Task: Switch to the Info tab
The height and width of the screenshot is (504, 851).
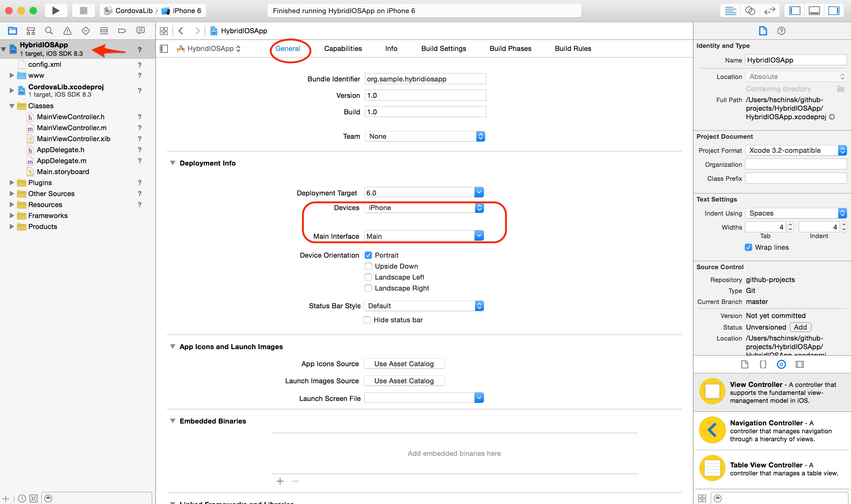Action: pyautogui.click(x=391, y=48)
